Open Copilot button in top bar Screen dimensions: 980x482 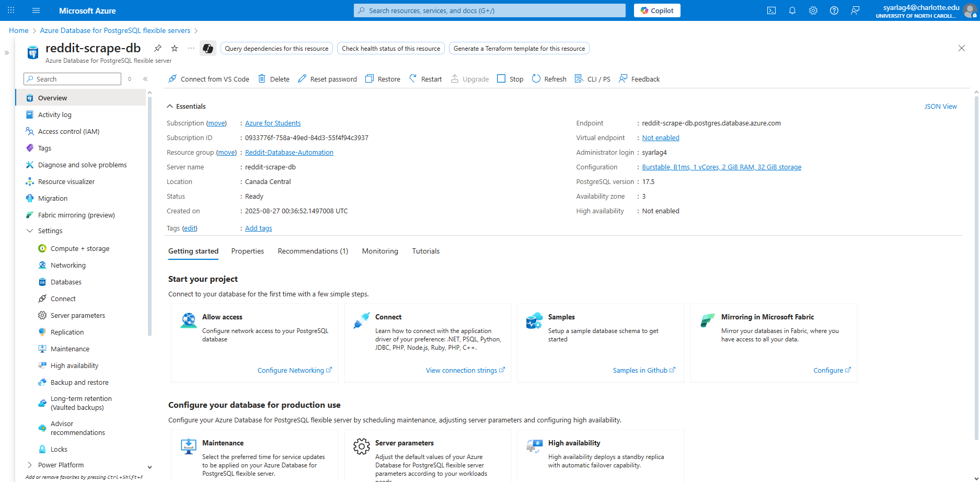point(657,10)
